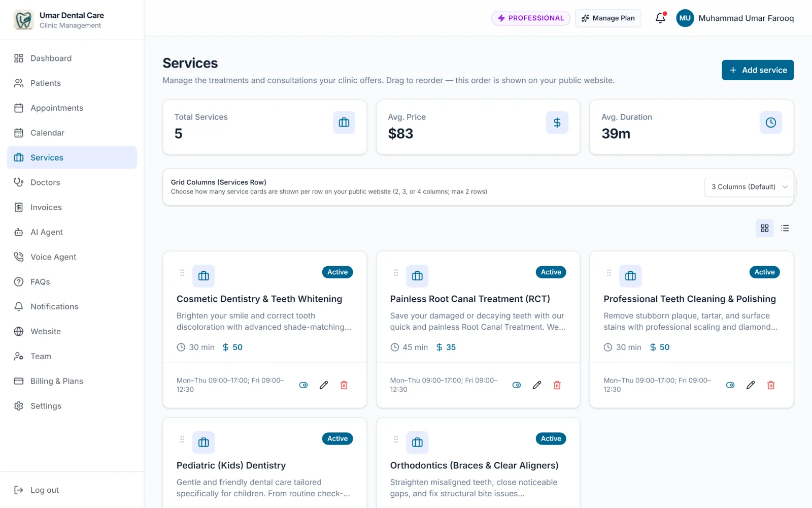This screenshot has height=508, width=812.
Task: Toggle visibility of Root Canal Treatment service
Action: pos(517,385)
